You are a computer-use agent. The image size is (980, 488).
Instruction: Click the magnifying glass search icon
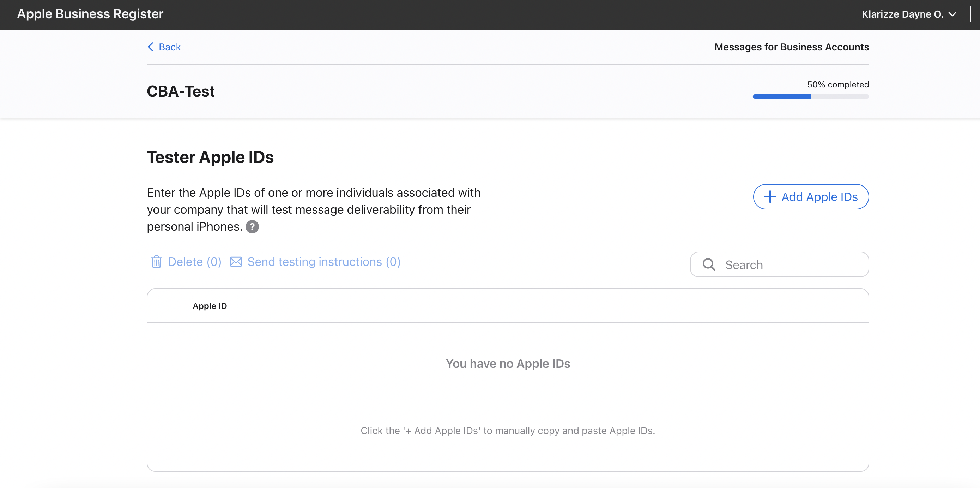coord(709,264)
